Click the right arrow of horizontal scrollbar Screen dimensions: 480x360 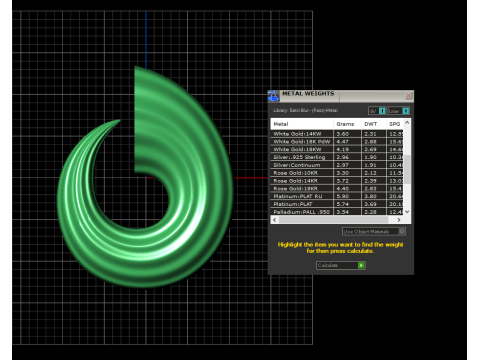(399, 220)
